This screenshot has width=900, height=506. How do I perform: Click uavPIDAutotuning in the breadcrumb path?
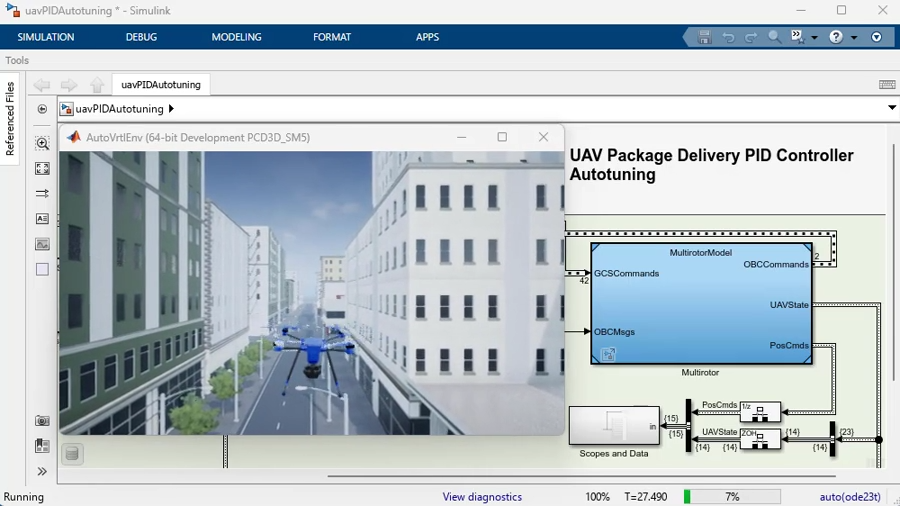[x=119, y=109]
